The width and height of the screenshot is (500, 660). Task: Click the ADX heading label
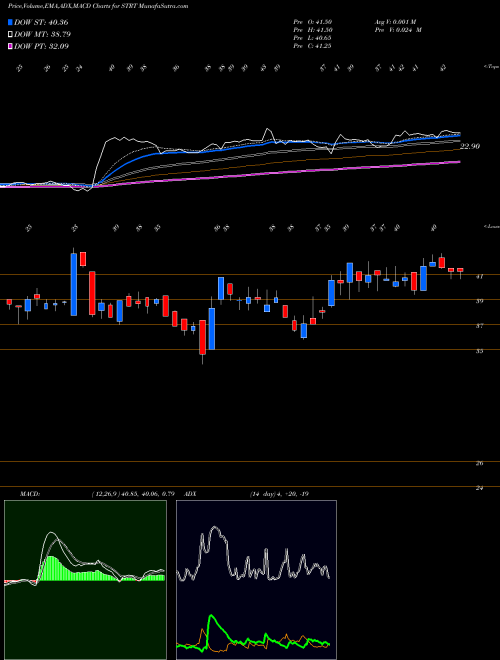pyautogui.click(x=189, y=494)
